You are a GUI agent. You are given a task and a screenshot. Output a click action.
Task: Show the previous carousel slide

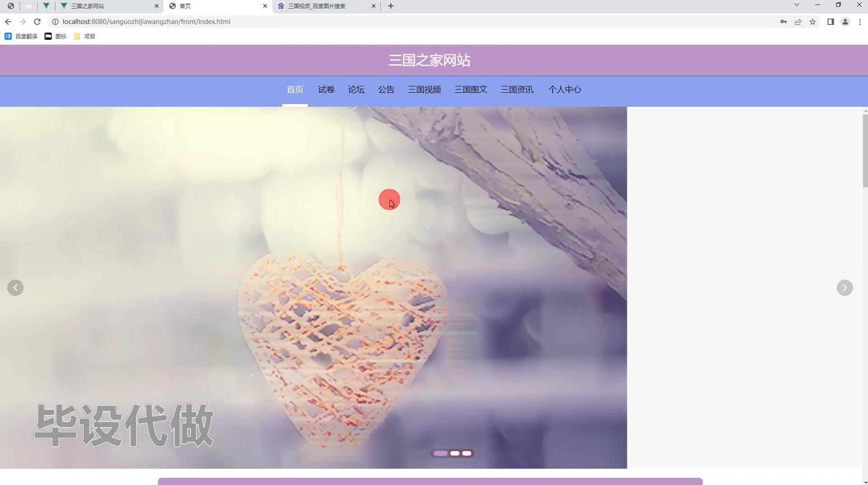tap(15, 288)
